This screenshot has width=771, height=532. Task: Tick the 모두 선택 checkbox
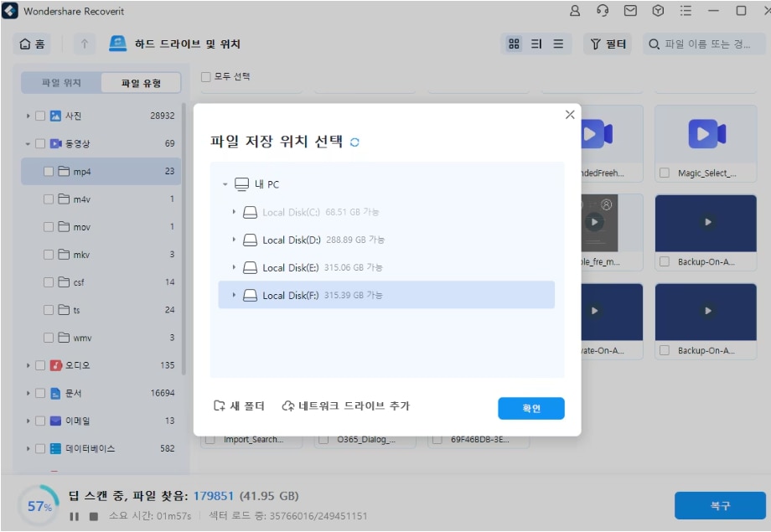[x=206, y=77]
